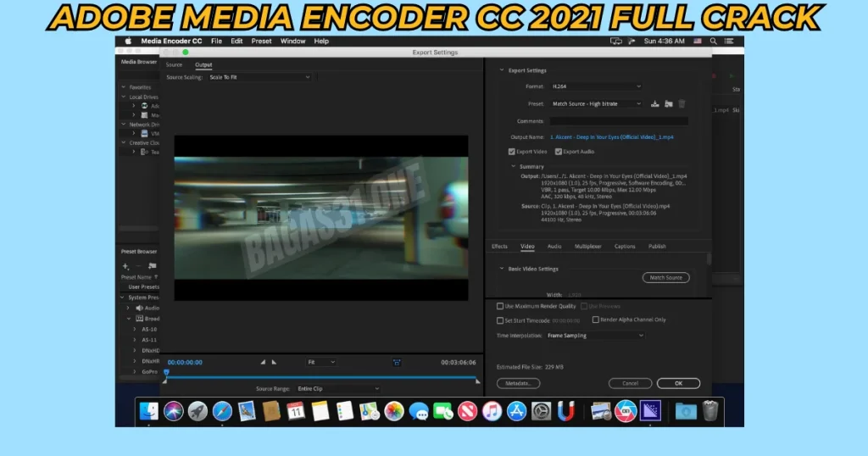Screen dimensions: 868x456
Task: Switch to the Effects tab
Action: pyautogui.click(x=499, y=247)
